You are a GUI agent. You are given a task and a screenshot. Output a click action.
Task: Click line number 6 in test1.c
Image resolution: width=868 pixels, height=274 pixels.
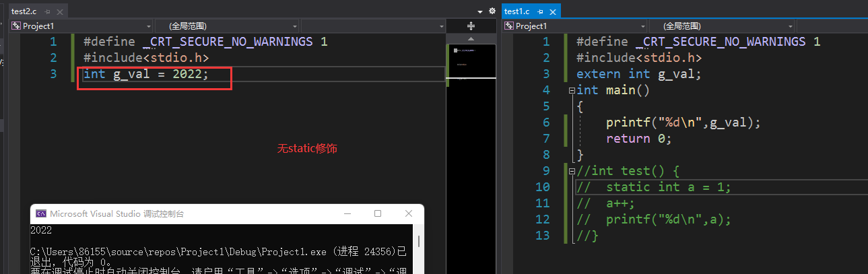546,123
